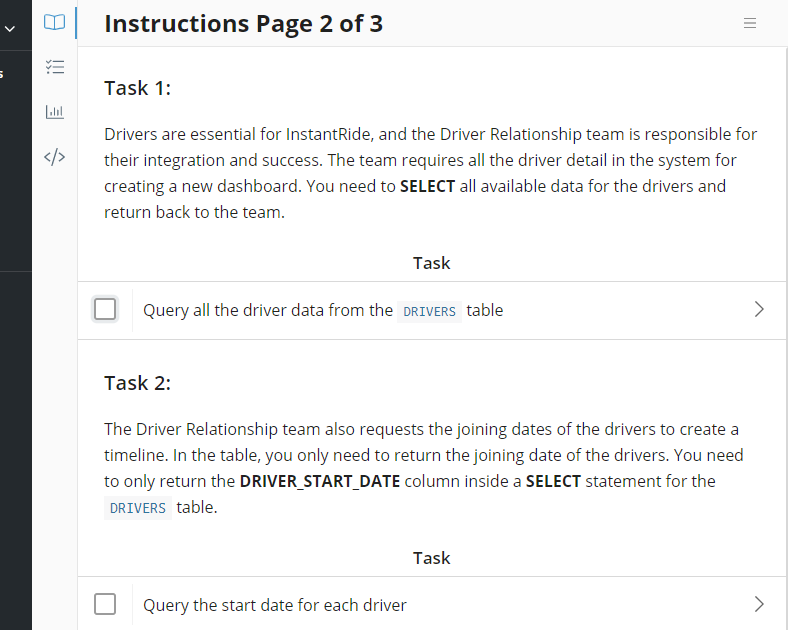Click the Task 2 heading
The image size is (788, 630).
pyautogui.click(x=138, y=383)
